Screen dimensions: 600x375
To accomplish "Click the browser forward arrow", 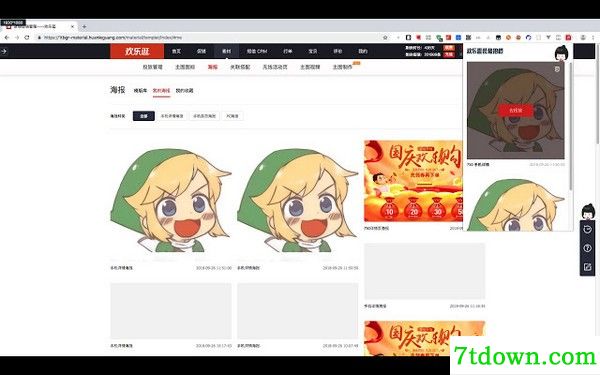I will (x=17, y=38).
